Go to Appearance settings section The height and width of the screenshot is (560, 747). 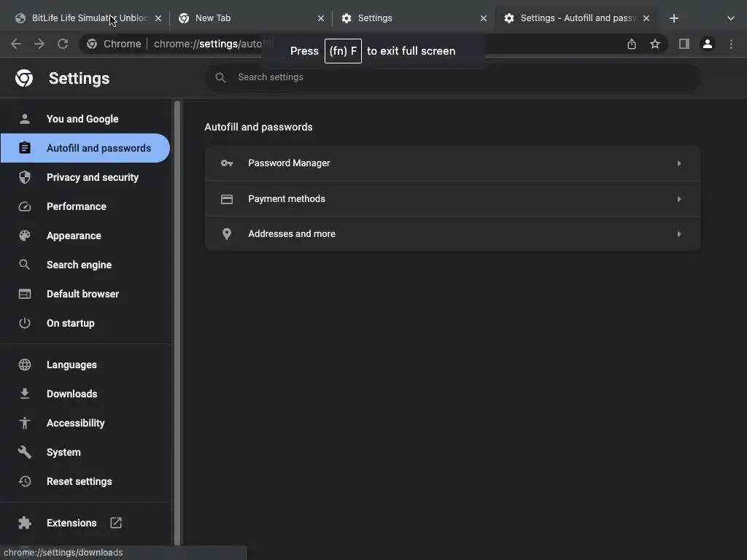tap(74, 236)
